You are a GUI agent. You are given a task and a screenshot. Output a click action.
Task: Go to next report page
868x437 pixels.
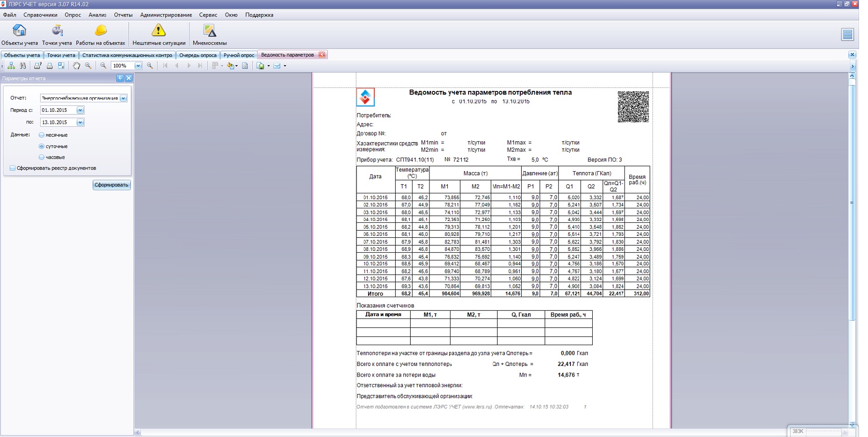[188, 66]
